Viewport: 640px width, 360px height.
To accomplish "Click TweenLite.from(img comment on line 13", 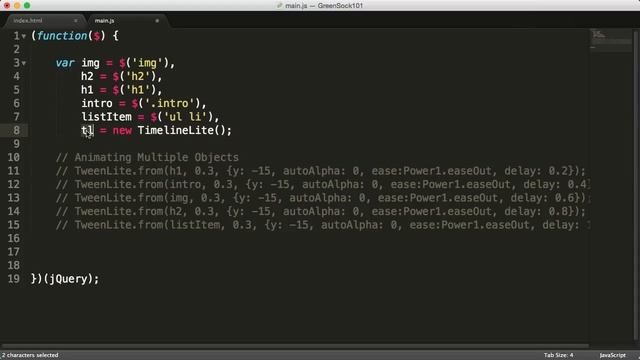I will pyautogui.click(x=131, y=198).
